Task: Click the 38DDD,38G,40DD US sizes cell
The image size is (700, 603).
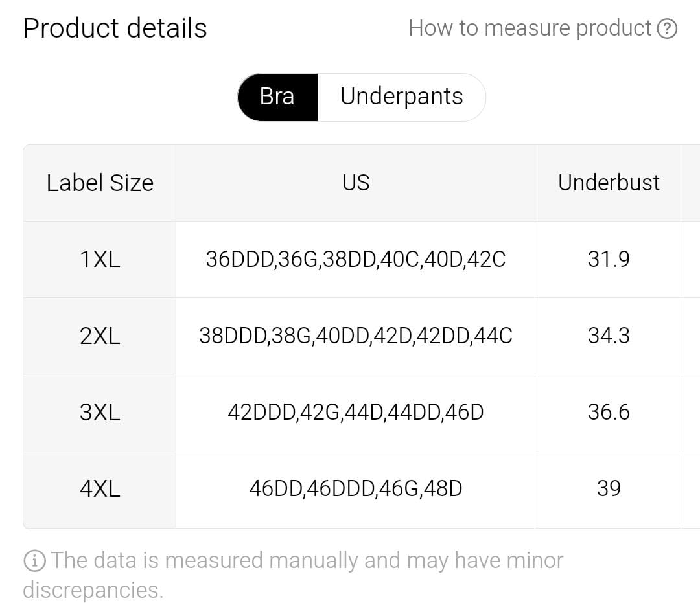Action: click(x=356, y=336)
